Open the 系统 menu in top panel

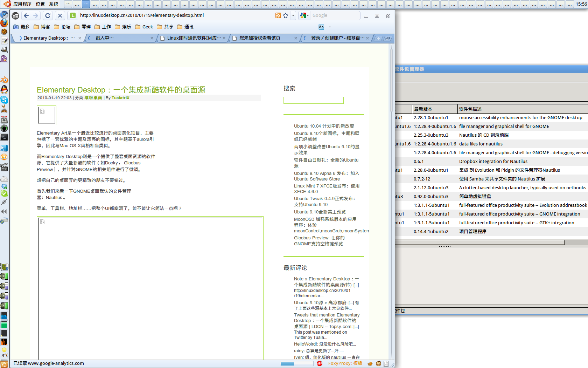point(54,4)
